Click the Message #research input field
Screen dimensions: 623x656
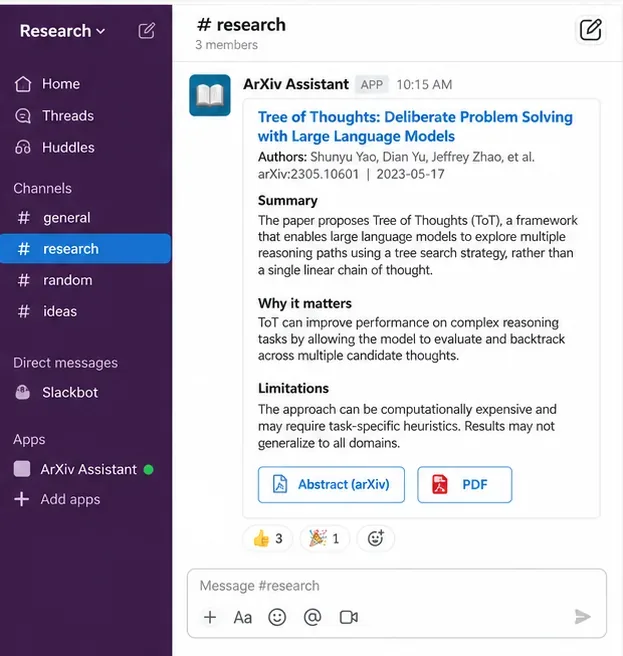[x=397, y=586]
